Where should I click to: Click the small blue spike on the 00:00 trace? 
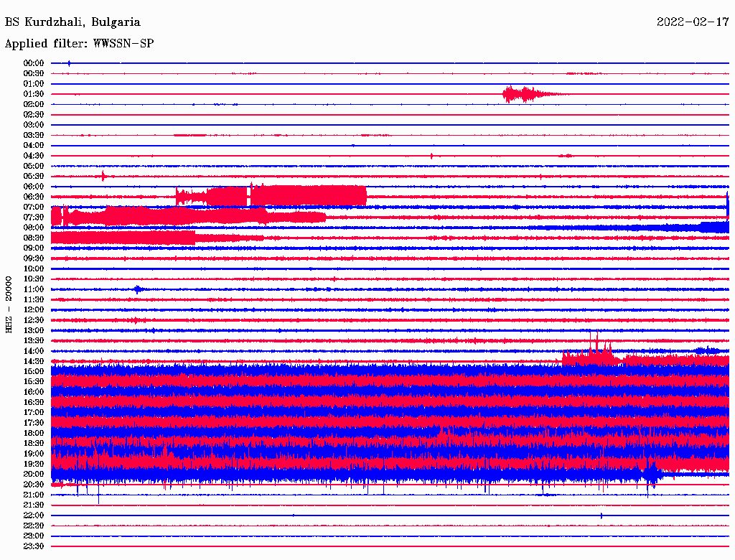click(x=70, y=63)
